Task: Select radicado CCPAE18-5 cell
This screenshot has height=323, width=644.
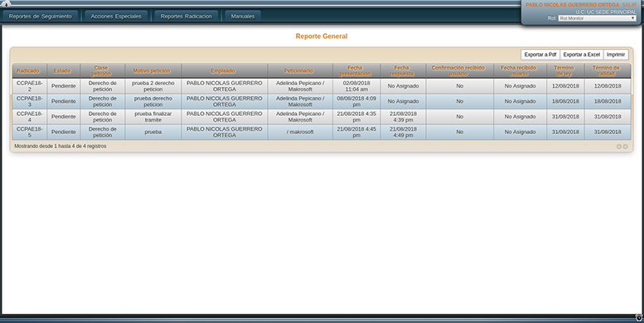Action: click(30, 132)
